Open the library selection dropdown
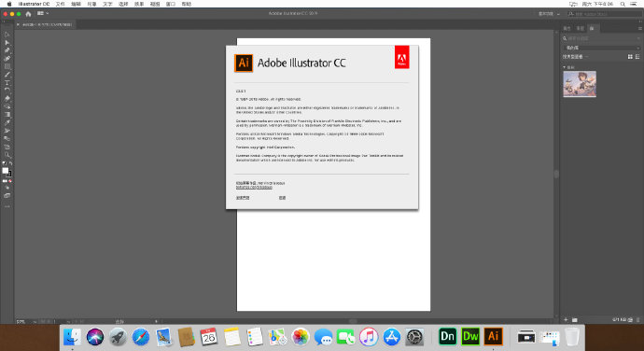Image resolution: width=644 pixels, height=351 pixels. (x=601, y=48)
